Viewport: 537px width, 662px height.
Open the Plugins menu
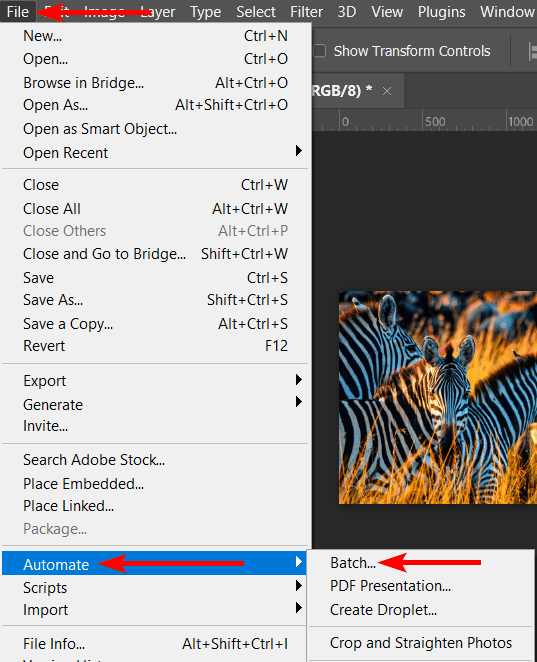(442, 12)
